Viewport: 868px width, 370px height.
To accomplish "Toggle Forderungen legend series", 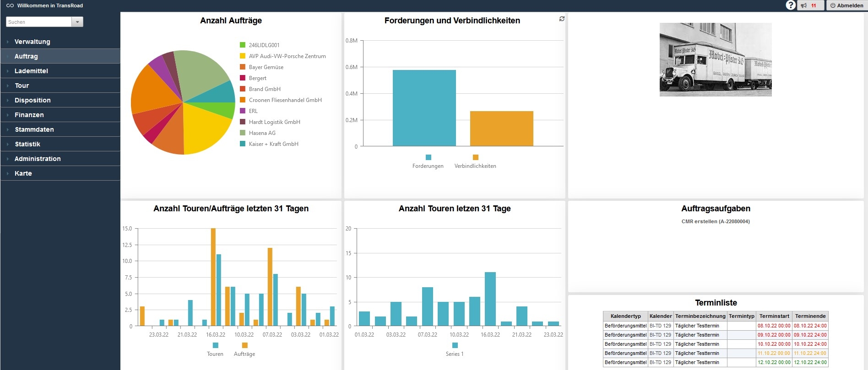I will pyautogui.click(x=428, y=161).
